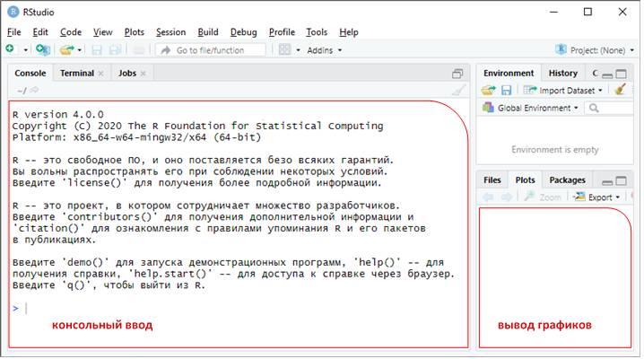Minimize the Environment pane
644x359 pixels.
[607, 74]
